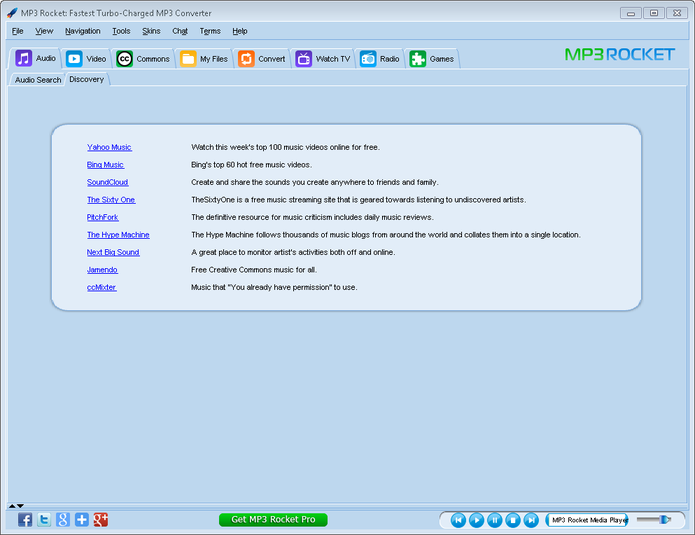Follow the PitchFork link
Image resolution: width=695 pixels, height=535 pixels.
coord(102,217)
